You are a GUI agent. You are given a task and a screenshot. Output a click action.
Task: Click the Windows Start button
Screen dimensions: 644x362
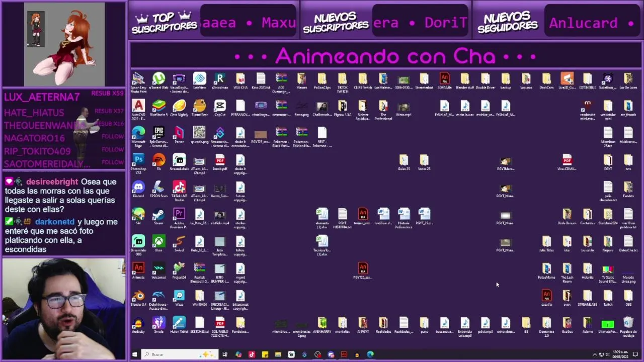point(134,354)
